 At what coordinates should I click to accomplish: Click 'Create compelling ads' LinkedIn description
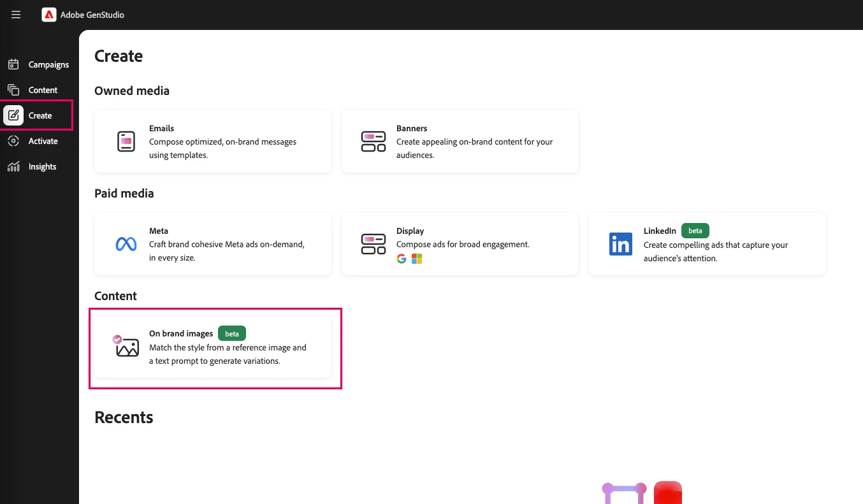click(716, 251)
